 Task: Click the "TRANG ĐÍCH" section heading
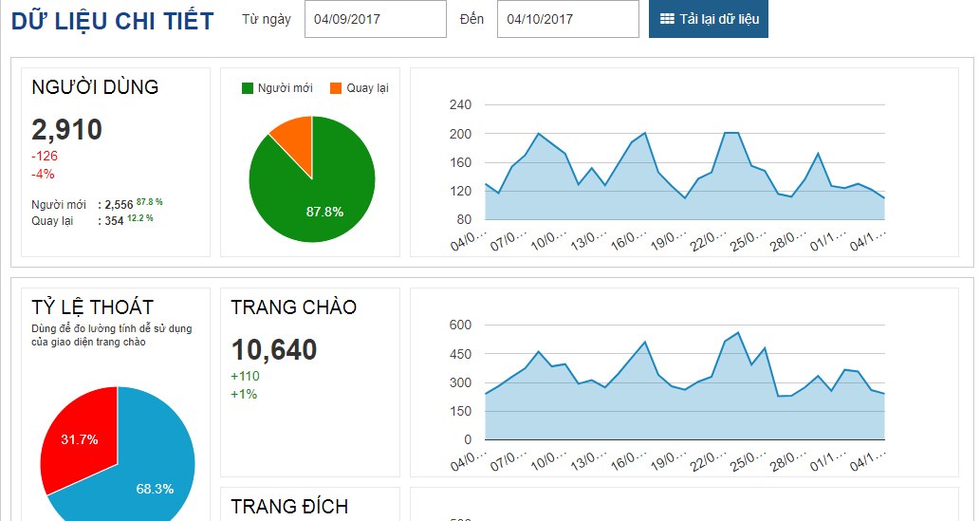[x=289, y=507]
